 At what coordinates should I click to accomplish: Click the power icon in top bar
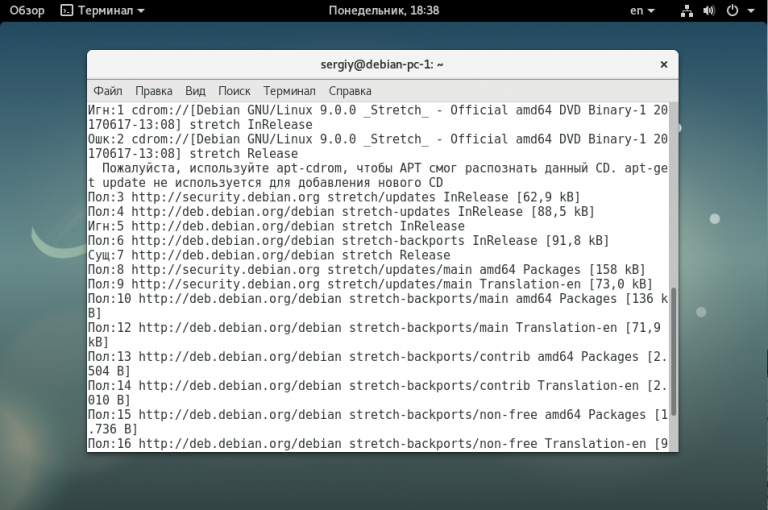point(732,10)
